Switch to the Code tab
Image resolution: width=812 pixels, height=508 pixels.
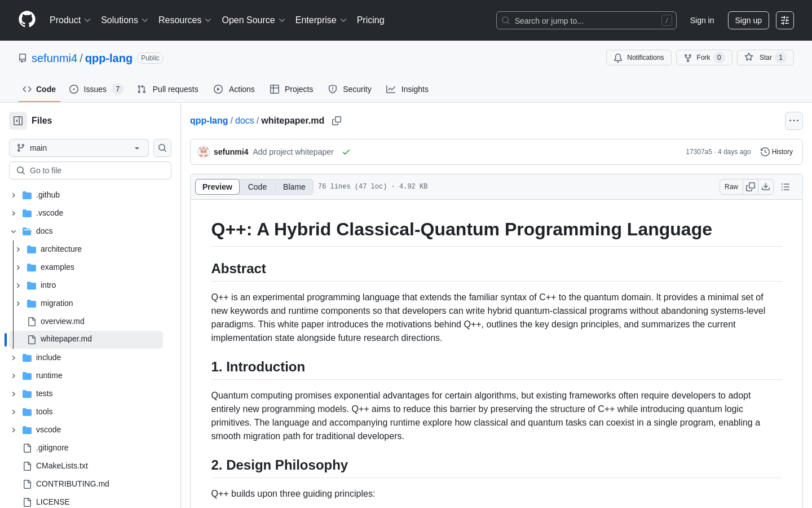coord(39,89)
